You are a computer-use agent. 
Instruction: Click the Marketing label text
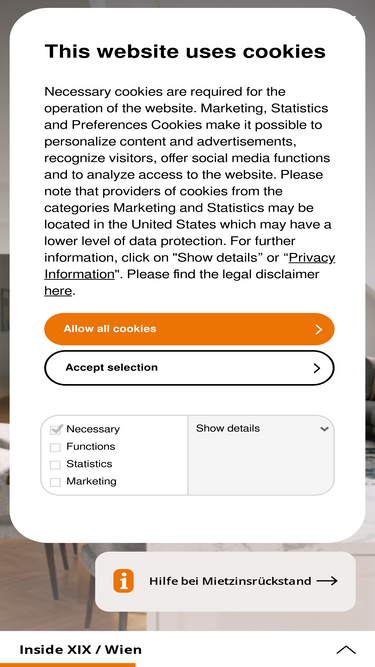(91, 482)
